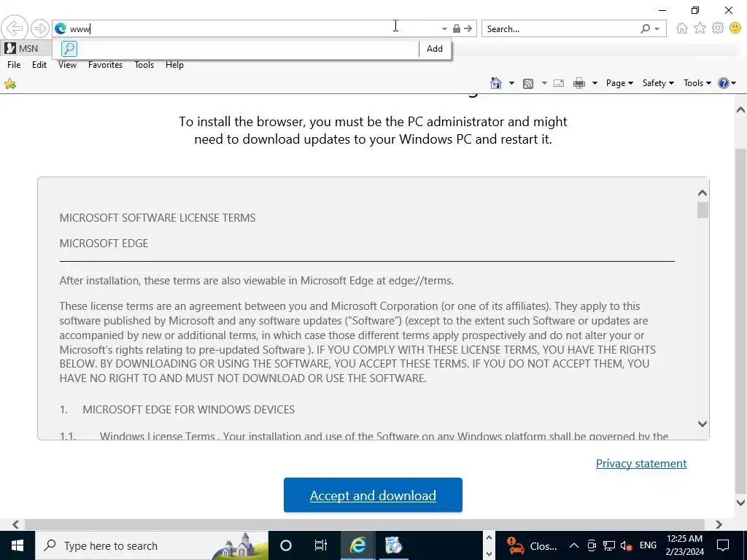Viewport: 747px width, 560px height.
Task: Open the Tools dropdown in command bar
Action: click(x=697, y=83)
